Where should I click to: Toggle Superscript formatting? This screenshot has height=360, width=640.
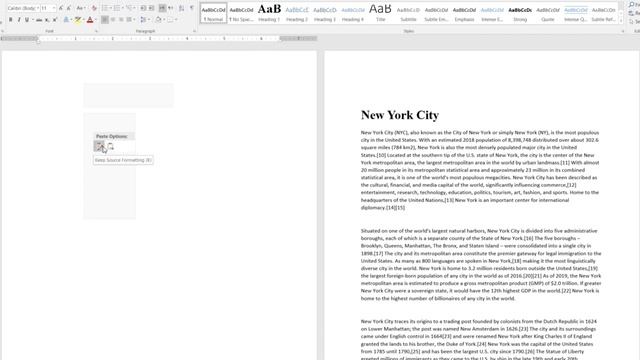(55, 20)
